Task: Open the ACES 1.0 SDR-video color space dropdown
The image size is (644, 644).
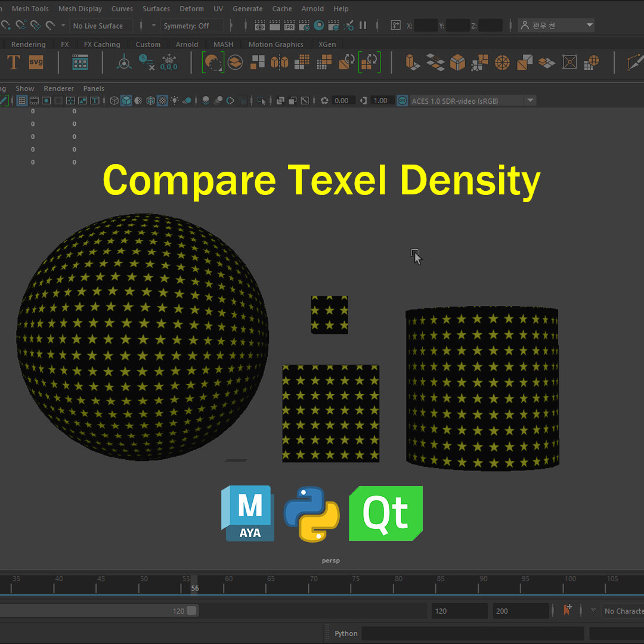Action: [530, 100]
